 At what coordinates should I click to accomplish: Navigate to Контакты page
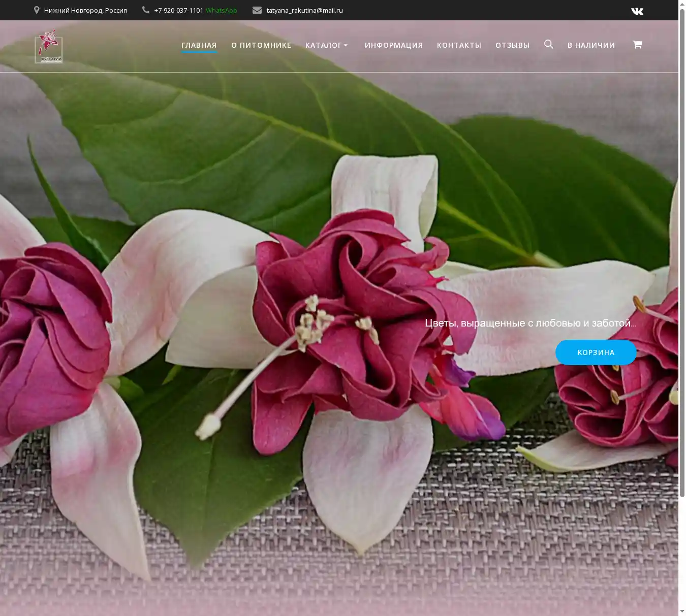[459, 45]
